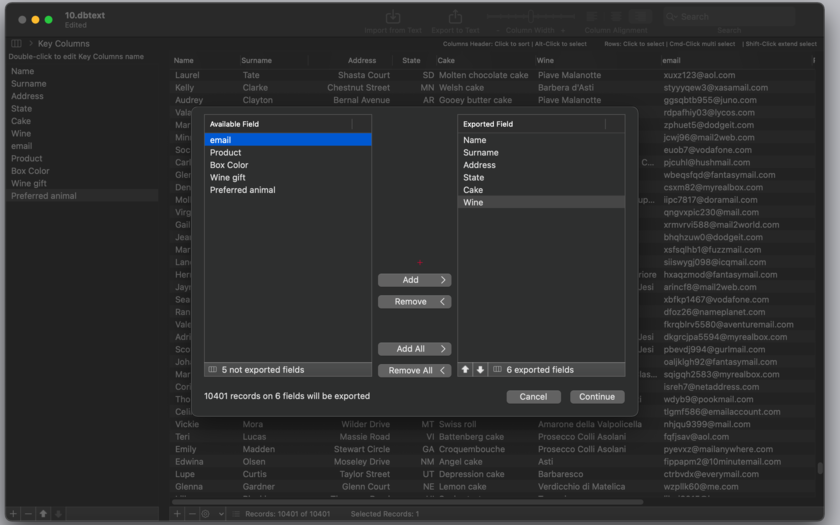840x525 pixels.
Task: Select Surname in Exported Field list
Action: (542, 152)
